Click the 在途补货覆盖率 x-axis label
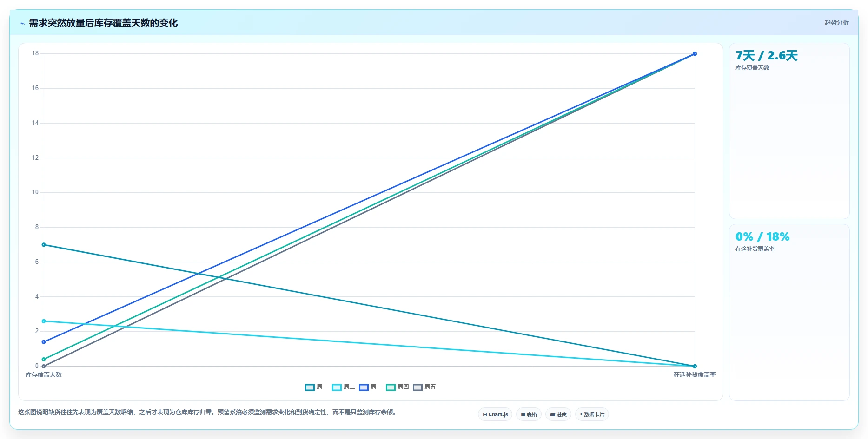The width and height of the screenshot is (868, 439). (x=695, y=374)
